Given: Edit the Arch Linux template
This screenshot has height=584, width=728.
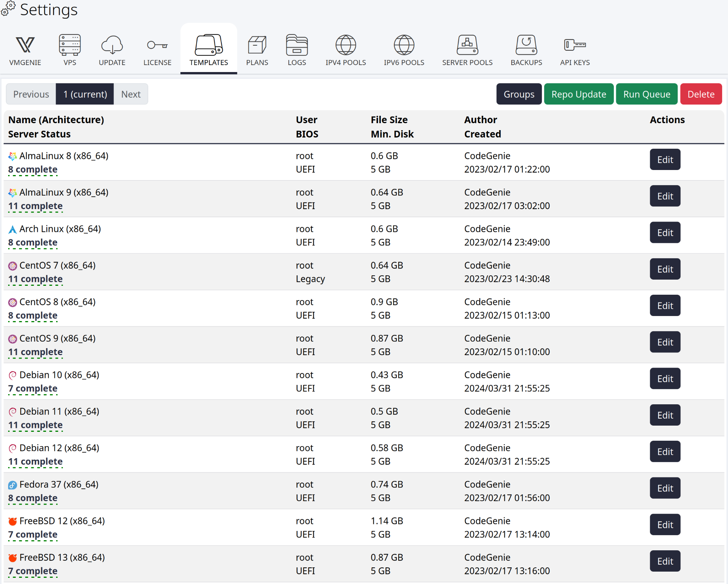Looking at the screenshot, I should tap(665, 233).
